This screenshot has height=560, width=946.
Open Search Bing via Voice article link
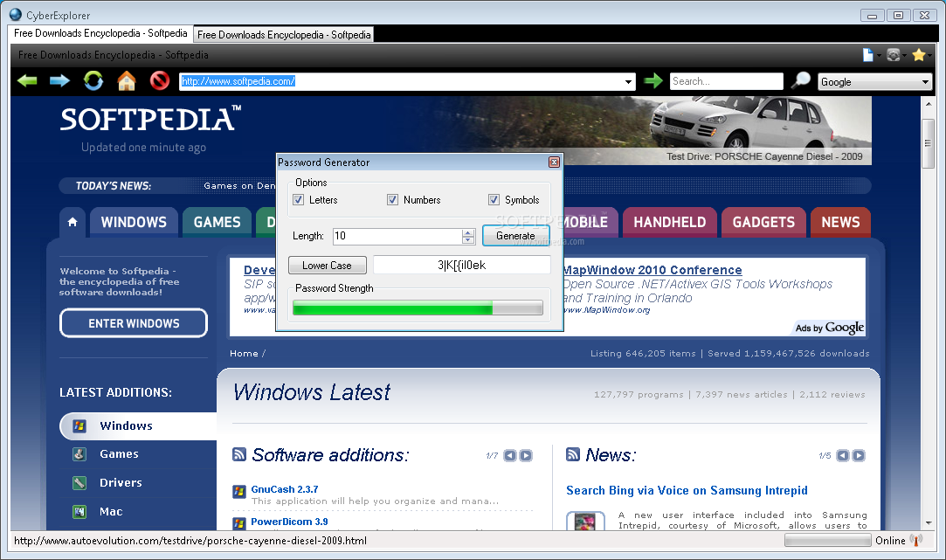pos(687,491)
